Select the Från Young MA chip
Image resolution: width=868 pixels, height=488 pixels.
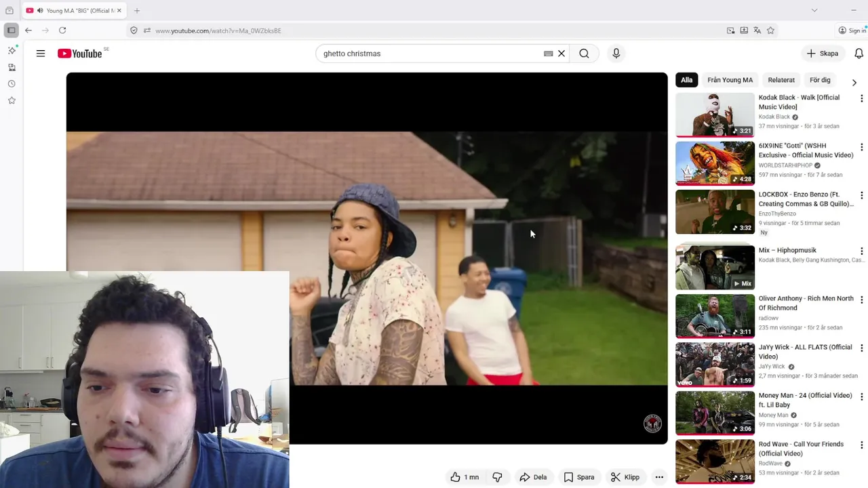(x=730, y=80)
